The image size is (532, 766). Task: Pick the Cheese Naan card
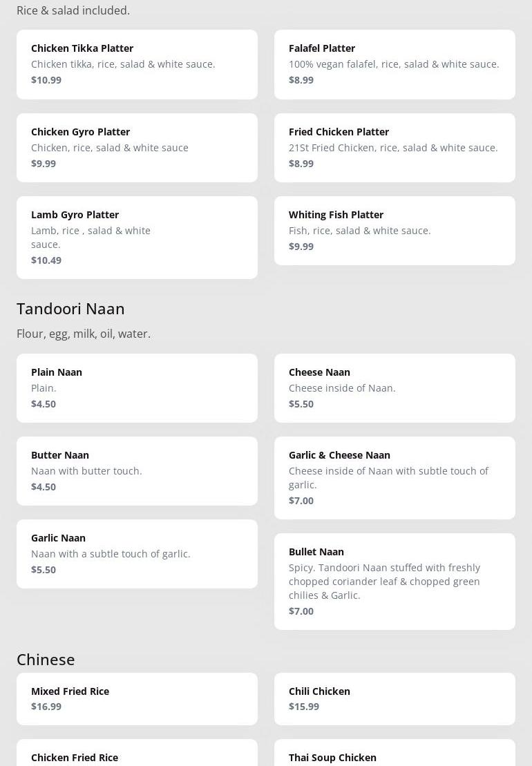click(395, 387)
